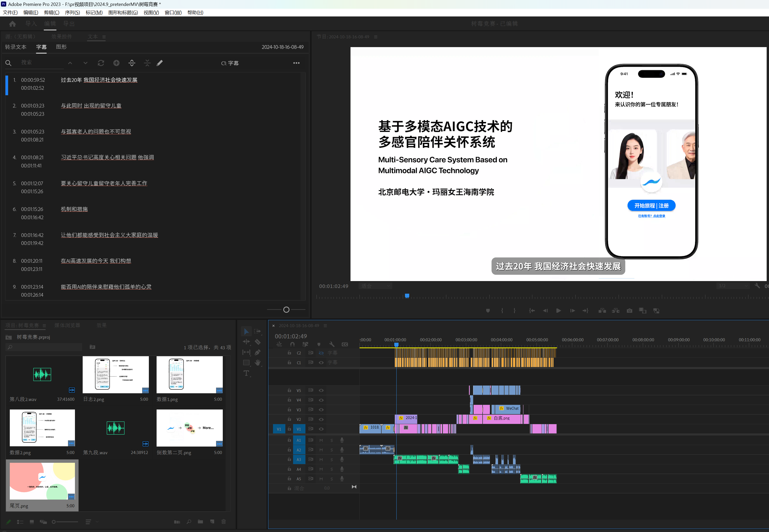Image resolution: width=769 pixels, height=532 pixels.
Task: Toggle project panel list view
Action: 20,522
